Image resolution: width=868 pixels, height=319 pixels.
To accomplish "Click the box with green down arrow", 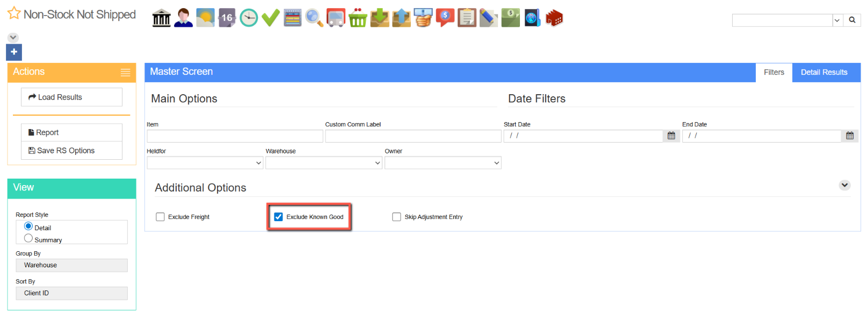I will point(380,18).
